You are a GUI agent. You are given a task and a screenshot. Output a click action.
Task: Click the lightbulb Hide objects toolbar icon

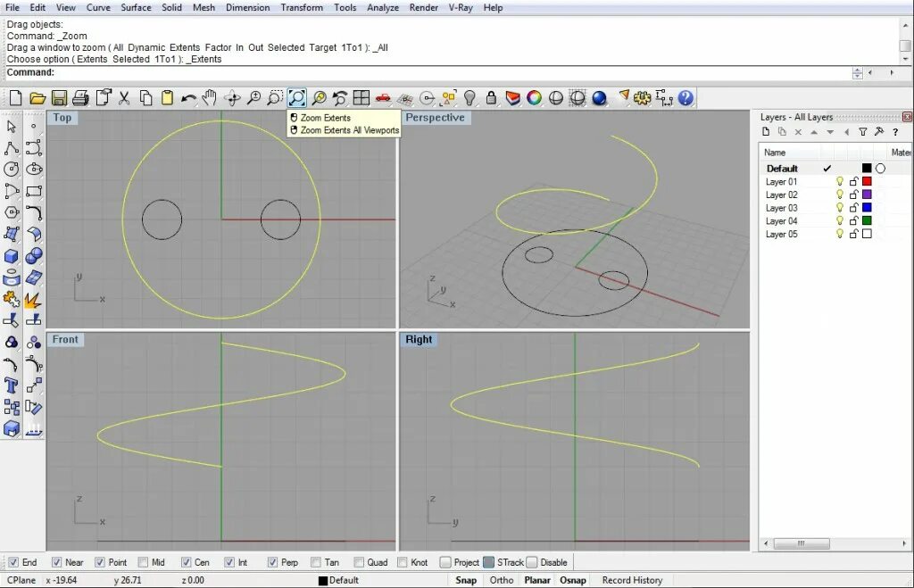tap(469, 98)
